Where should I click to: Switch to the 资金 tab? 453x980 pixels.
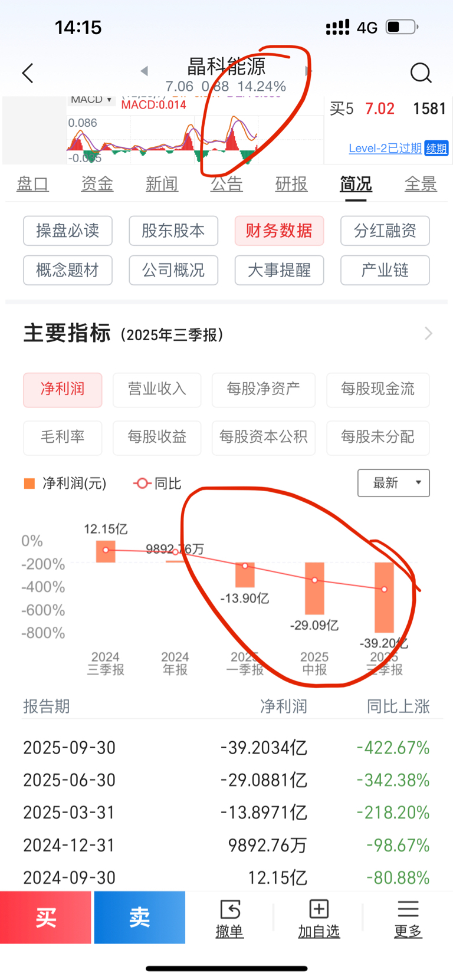(x=97, y=184)
